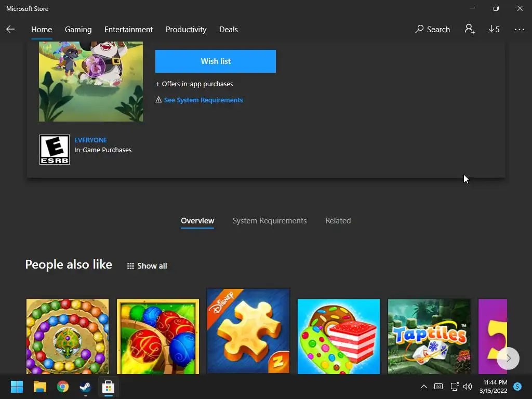Screen dimensions: 532x399
Task: Open the Taptiles game thumbnail
Action: click(429, 337)
